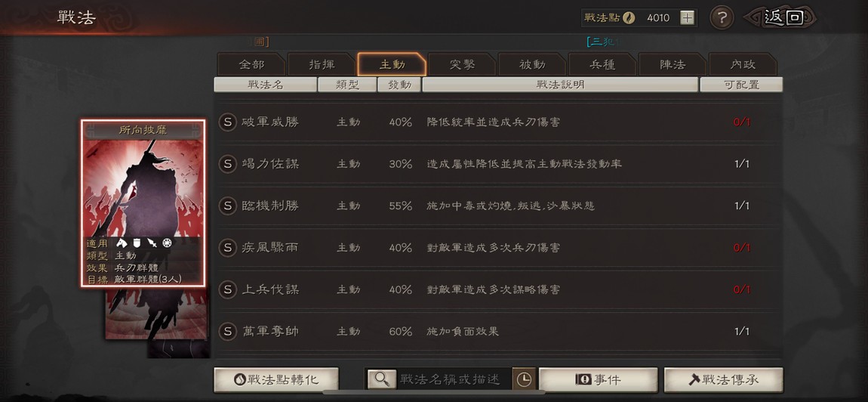The image size is (868, 402).
Task: Select the 所向披靡 tactic card
Action: point(143,203)
